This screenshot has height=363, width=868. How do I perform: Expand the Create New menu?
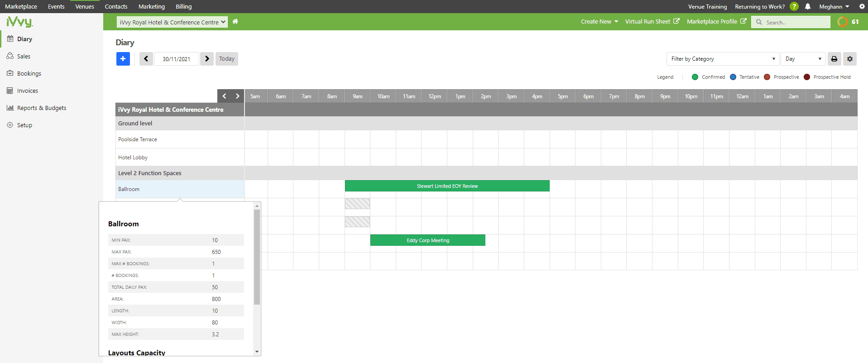tap(599, 22)
